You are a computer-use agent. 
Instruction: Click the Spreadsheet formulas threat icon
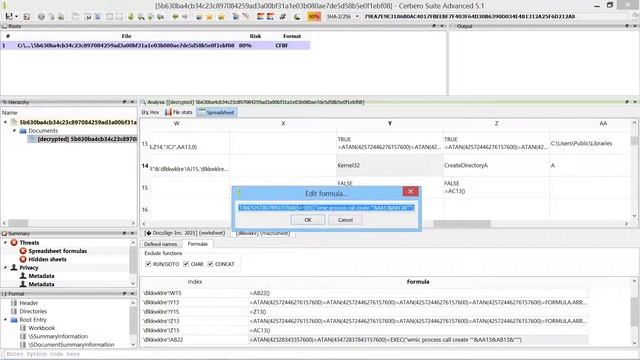pyautogui.click(x=23, y=251)
